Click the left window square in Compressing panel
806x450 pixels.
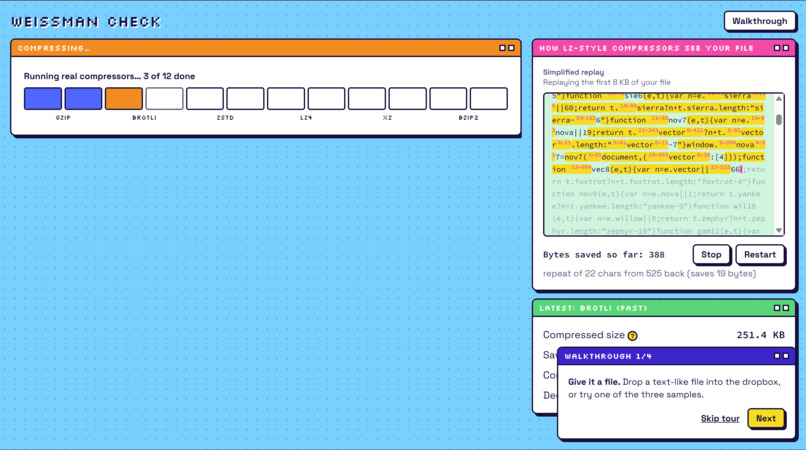502,48
